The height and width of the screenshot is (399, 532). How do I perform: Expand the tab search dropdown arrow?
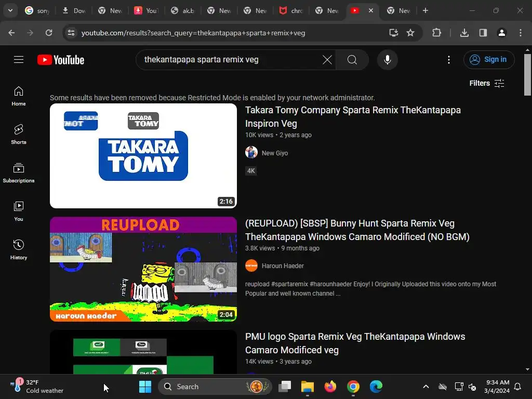pos(10,10)
